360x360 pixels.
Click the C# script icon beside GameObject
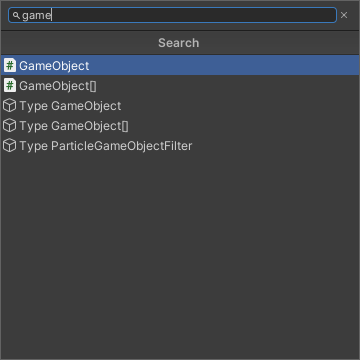coord(10,65)
